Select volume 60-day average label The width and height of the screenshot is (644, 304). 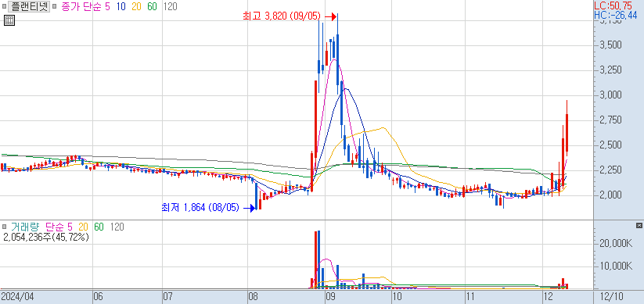[x=99, y=227]
